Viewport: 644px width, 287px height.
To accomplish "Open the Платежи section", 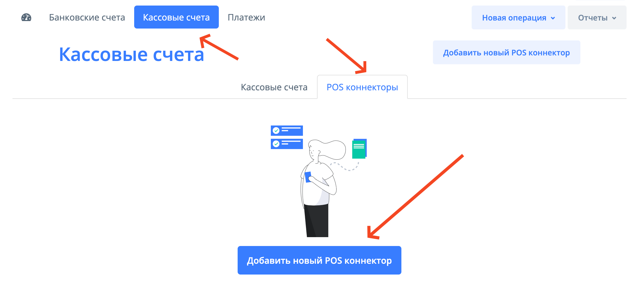I will point(246,17).
